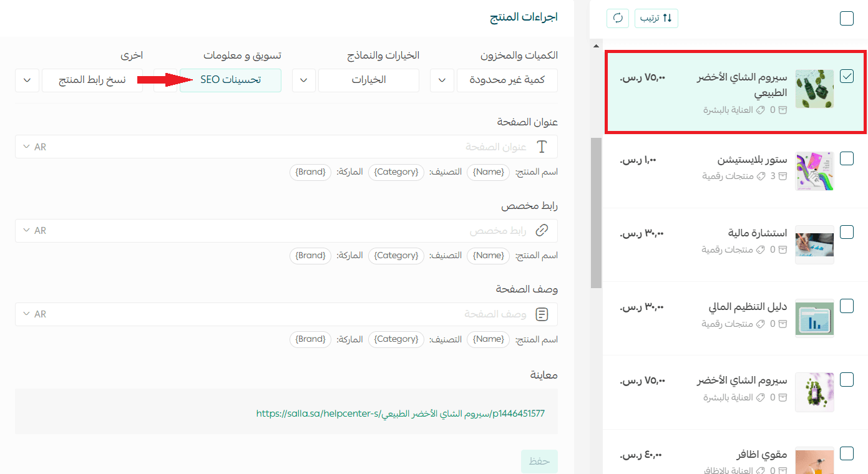
Task: Click the document icon in page description field
Action: pyautogui.click(x=542, y=314)
